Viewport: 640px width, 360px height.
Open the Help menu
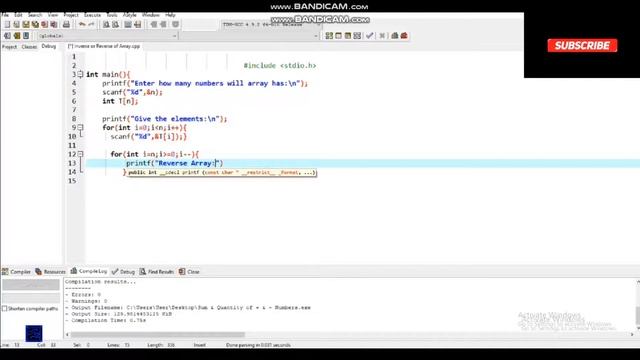[170, 15]
